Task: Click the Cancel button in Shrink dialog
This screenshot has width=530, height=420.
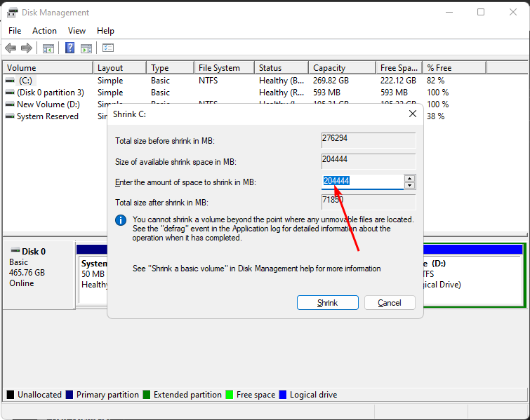Action: pos(390,302)
